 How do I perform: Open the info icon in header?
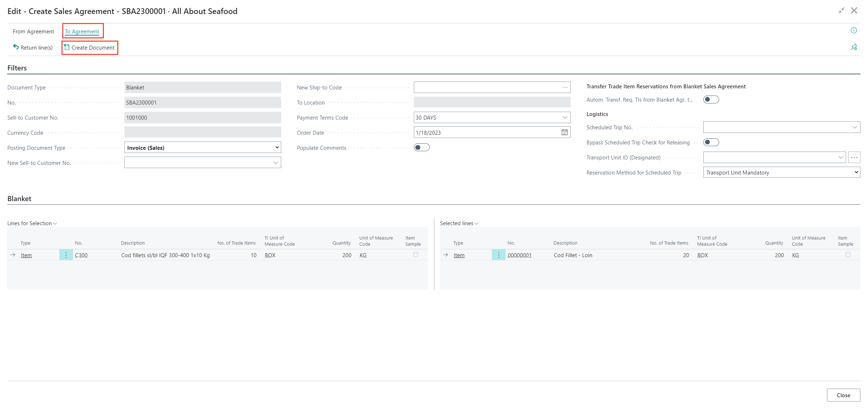[x=854, y=31]
